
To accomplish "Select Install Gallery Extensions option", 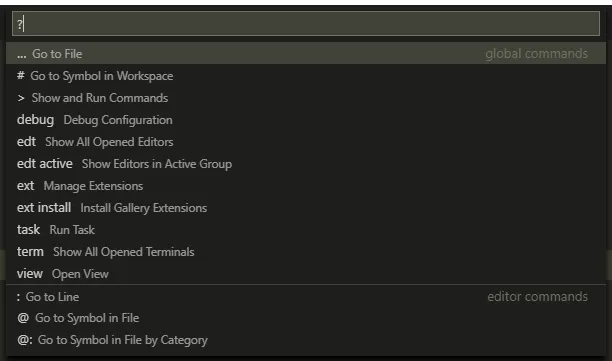I will (x=306, y=208).
